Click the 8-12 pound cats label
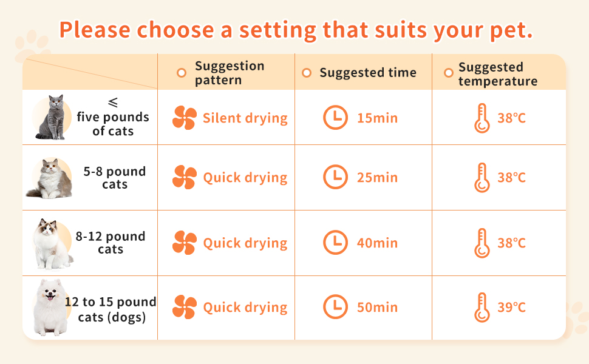Screen dimensions: 589x364 (111, 243)
